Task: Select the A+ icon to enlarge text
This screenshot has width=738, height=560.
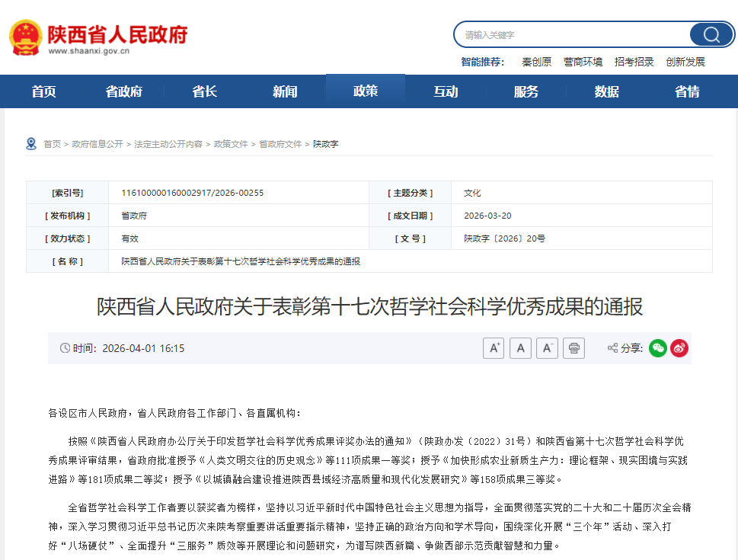Action: click(493, 347)
